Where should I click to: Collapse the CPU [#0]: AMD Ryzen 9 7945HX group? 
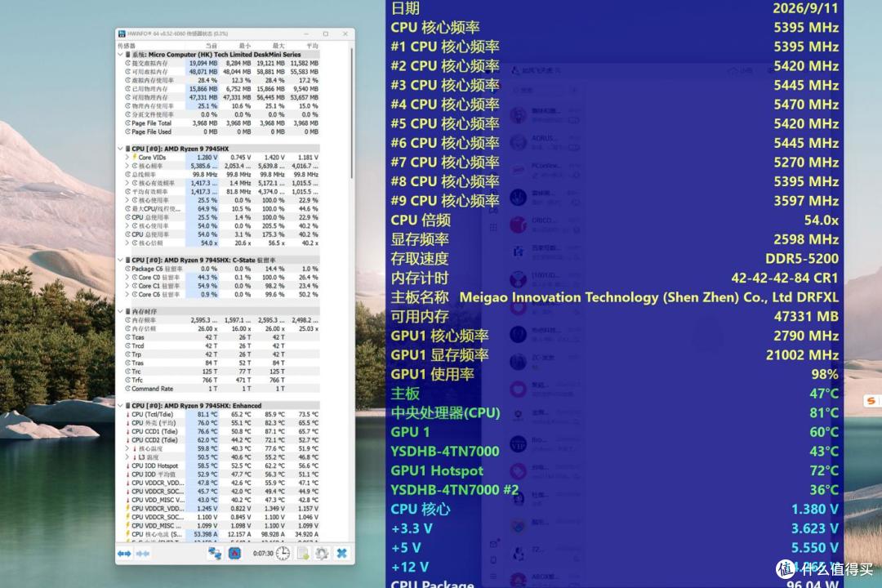tap(120, 149)
